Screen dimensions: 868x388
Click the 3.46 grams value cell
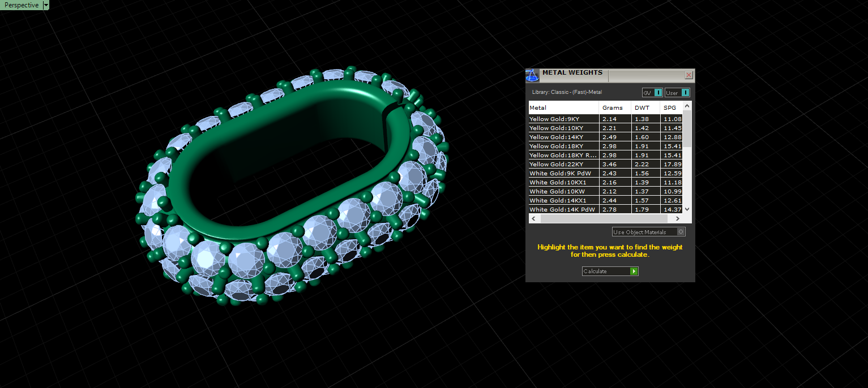pos(615,164)
